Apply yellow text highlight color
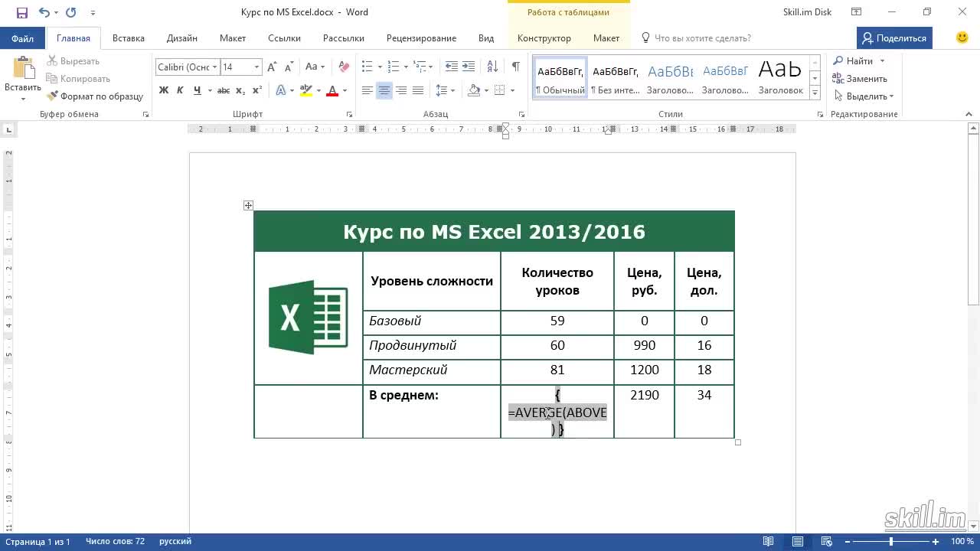The height and width of the screenshot is (551, 980). pyautogui.click(x=306, y=90)
